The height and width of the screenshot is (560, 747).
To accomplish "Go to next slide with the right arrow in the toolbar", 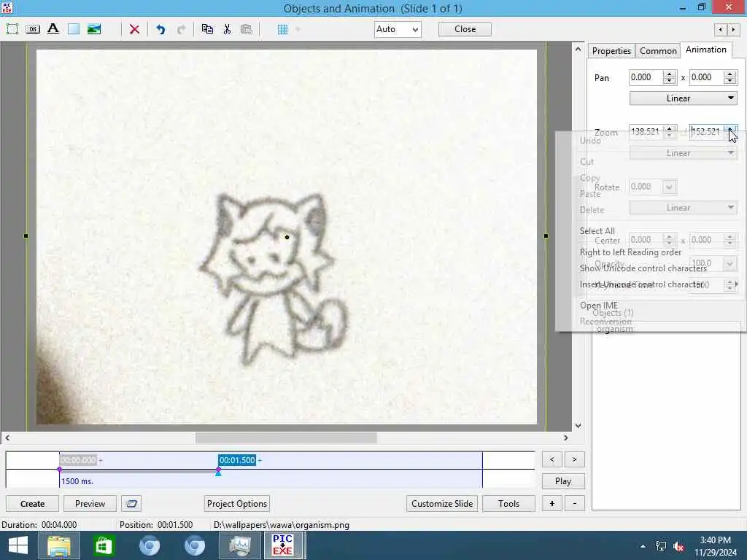I will pyautogui.click(x=733, y=29).
